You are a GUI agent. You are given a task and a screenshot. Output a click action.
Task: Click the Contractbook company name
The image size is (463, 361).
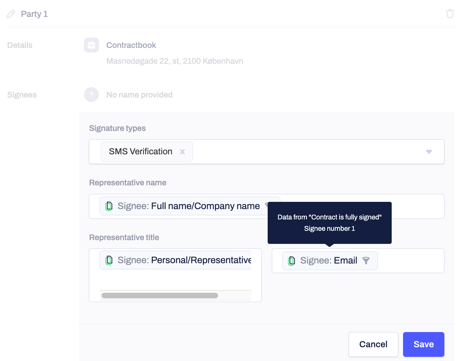[x=131, y=45]
